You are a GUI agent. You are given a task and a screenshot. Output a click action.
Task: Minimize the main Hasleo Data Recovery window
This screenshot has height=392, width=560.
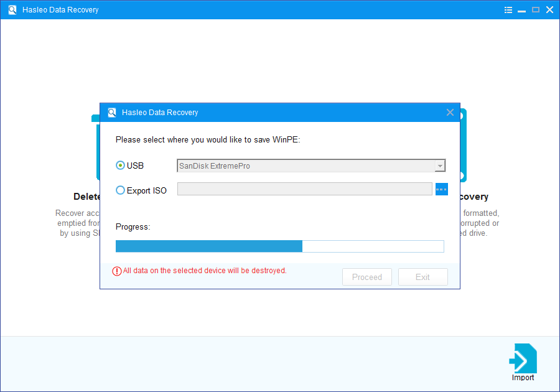(522, 10)
